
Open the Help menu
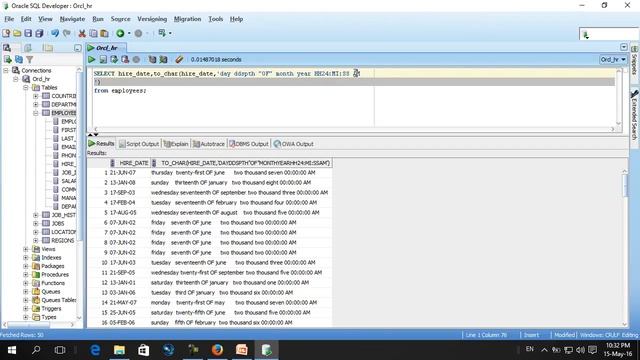(x=236, y=19)
